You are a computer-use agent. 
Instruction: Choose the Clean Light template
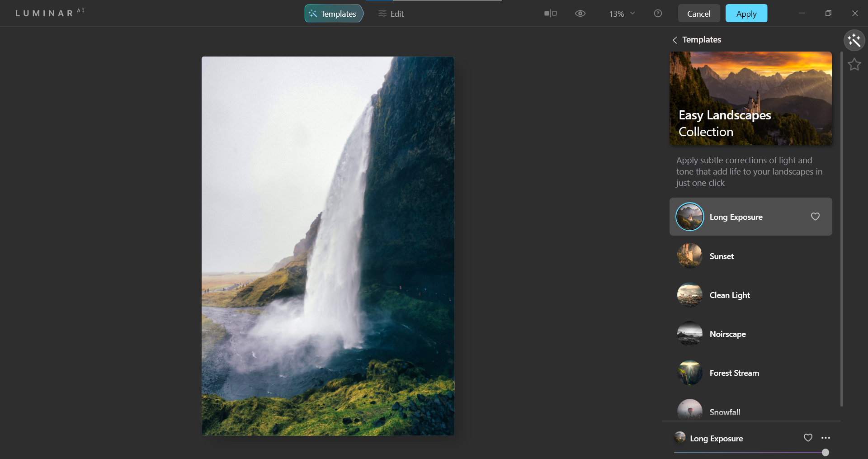click(750, 295)
